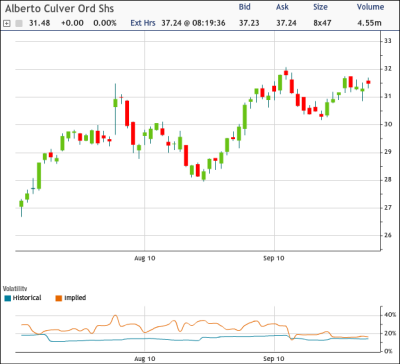Toggle the Implied volatility legend label
400x364 pixels.
pos(75,298)
